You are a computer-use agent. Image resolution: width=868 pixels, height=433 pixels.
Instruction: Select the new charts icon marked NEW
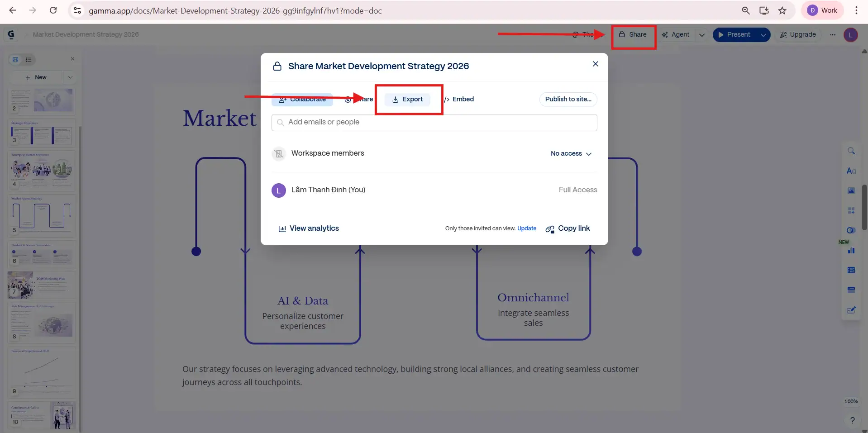(x=852, y=251)
